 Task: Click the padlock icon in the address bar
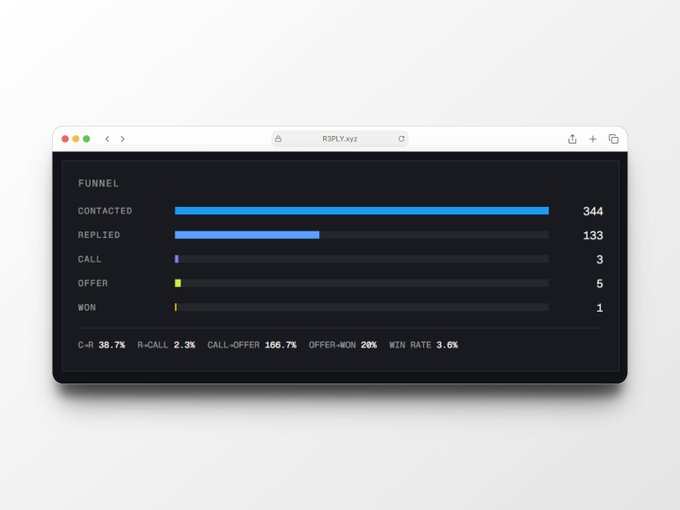click(x=278, y=139)
